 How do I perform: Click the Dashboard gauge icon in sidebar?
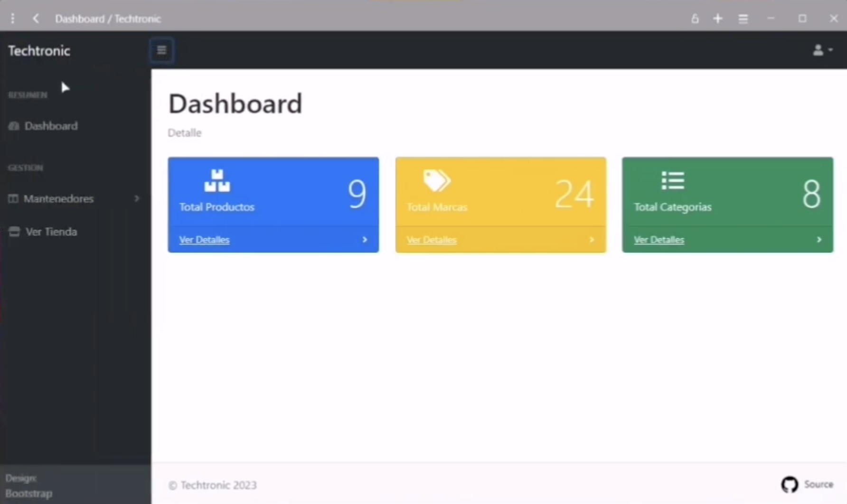click(14, 126)
